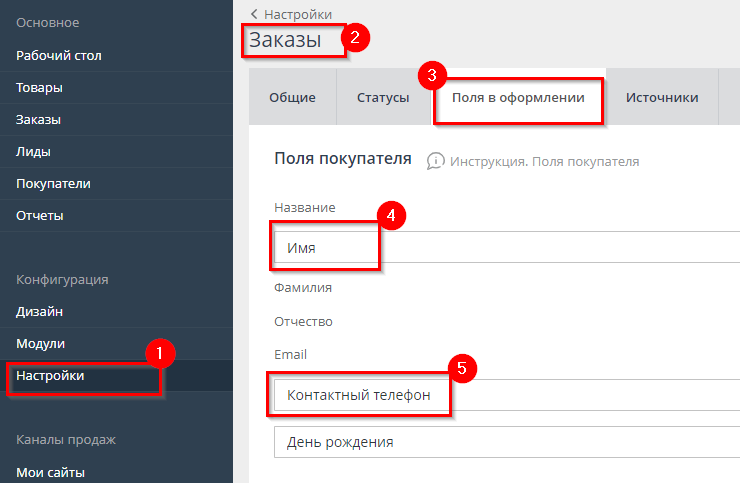
Task: Open Дизайн configuration
Action: click(x=40, y=312)
